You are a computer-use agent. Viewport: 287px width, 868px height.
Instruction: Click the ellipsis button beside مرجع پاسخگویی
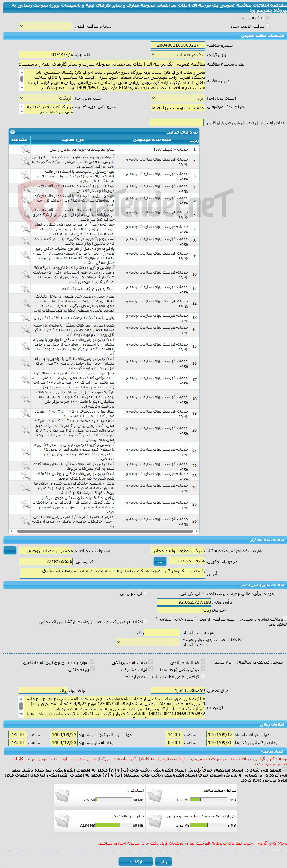coord(160,562)
